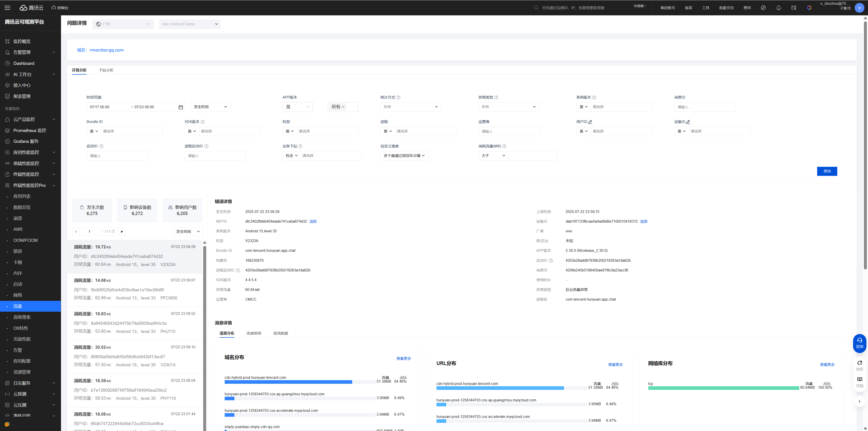Click the help icon beside 统计方式

pos(398,97)
